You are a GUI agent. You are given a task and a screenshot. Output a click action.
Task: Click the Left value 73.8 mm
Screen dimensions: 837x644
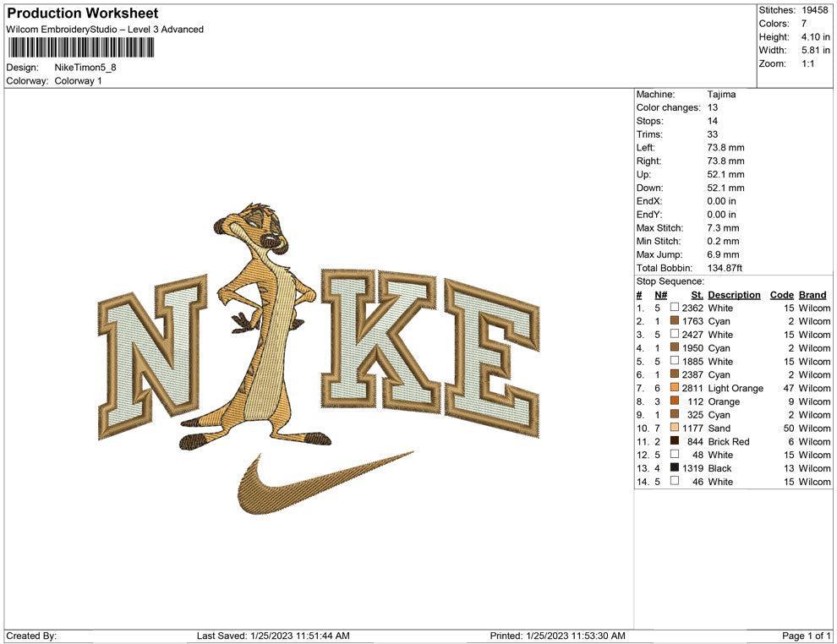[x=725, y=148]
